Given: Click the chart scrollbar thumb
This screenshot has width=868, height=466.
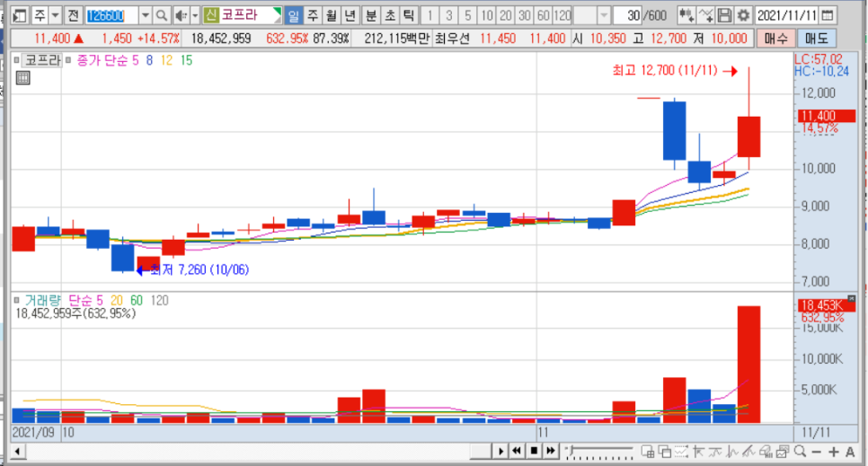Looking at the screenshot, I should 481,452.
